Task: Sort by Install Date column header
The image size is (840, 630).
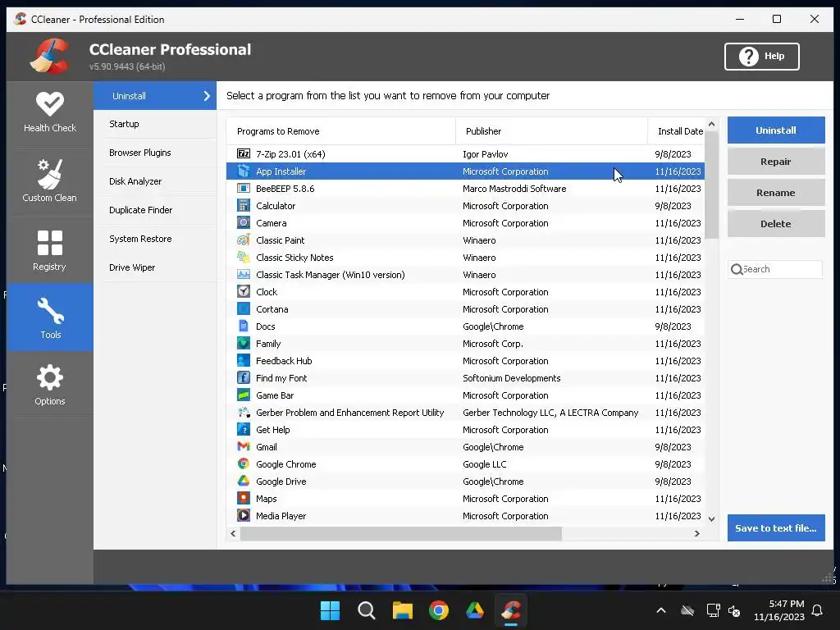Action: coord(676,131)
